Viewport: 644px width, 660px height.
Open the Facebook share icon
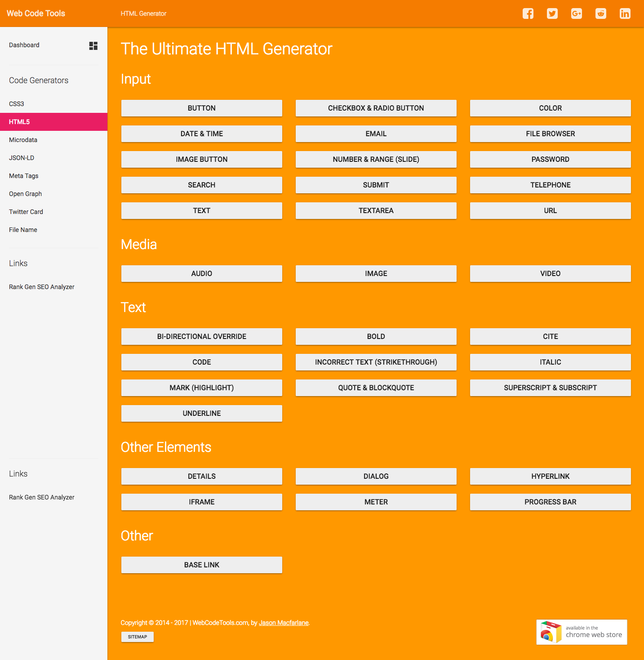[x=528, y=13]
